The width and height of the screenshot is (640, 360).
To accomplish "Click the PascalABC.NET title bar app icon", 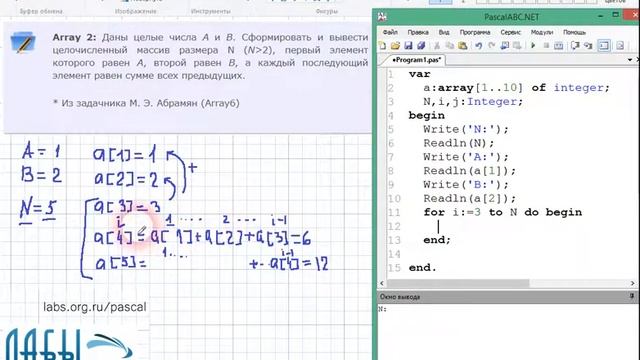I will (x=382, y=17).
